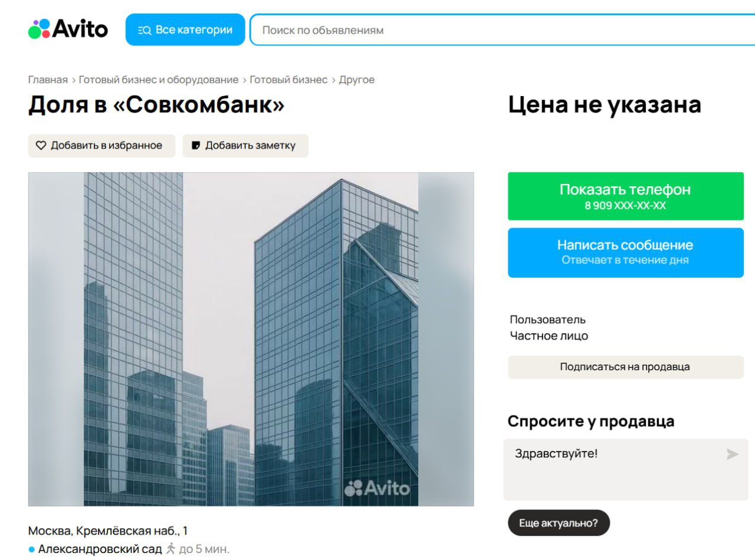Image resolution: width=755 pixels, height=560 pixels.
Task: Go to Главная breadcrumb
Action: point(48,80)
